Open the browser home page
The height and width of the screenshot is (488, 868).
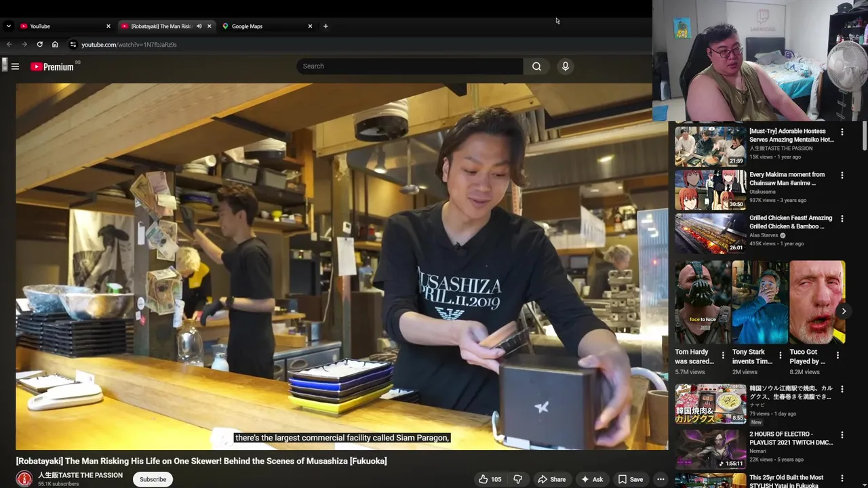pyautogui.click(x=55, y=45)
